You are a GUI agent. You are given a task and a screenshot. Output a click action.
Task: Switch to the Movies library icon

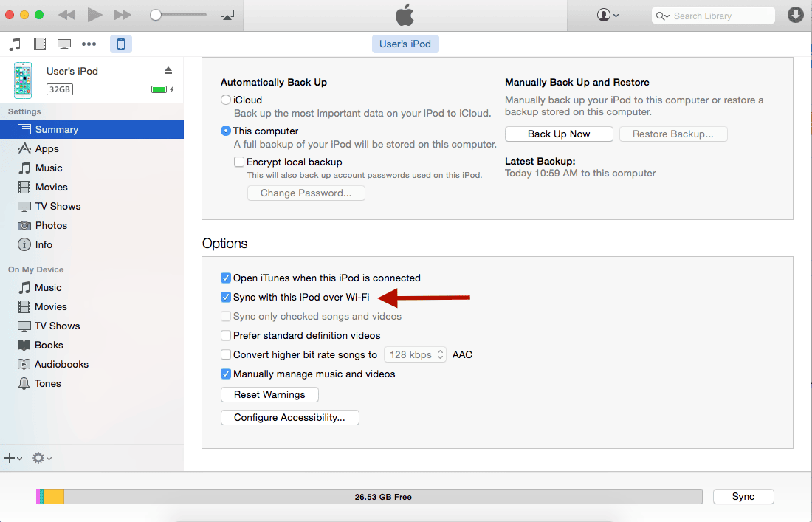pos(40,44)
